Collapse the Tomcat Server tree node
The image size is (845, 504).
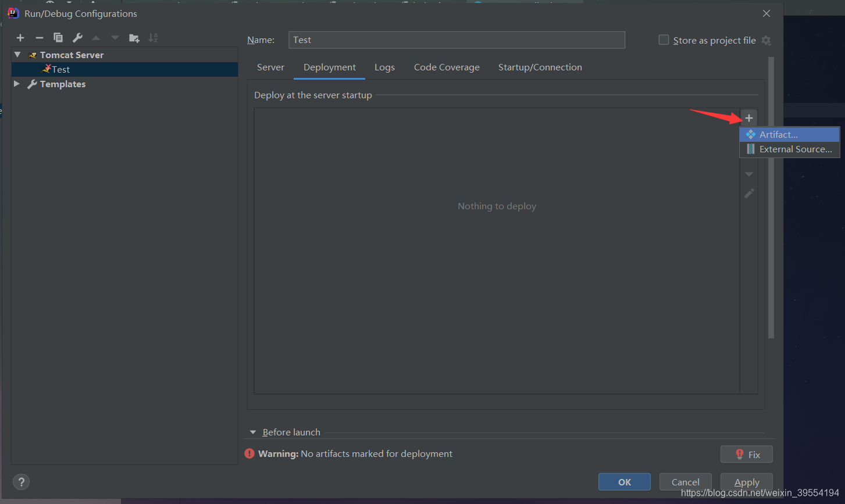tap(17, 55)
